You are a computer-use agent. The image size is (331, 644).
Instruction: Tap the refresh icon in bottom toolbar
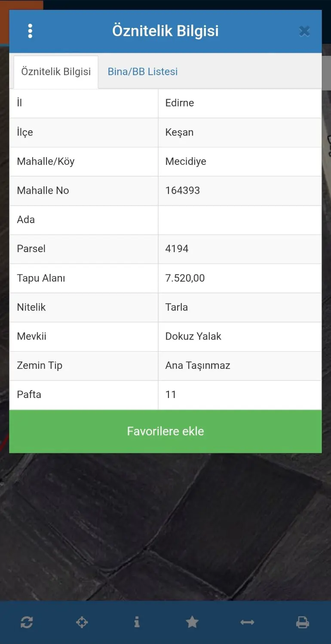(27, 622)
